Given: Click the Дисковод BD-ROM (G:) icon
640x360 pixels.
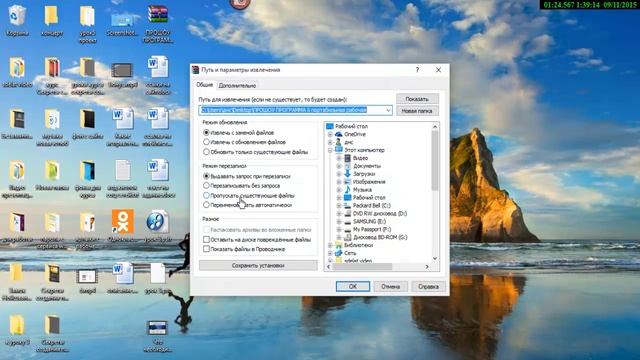Looking at the screenshot, I should [x=347, y=237].
